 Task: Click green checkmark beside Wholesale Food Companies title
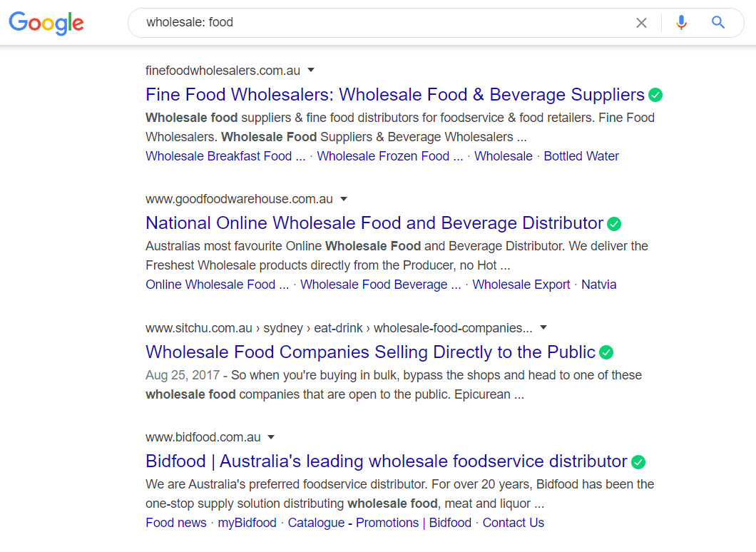[x=606, y=352]
